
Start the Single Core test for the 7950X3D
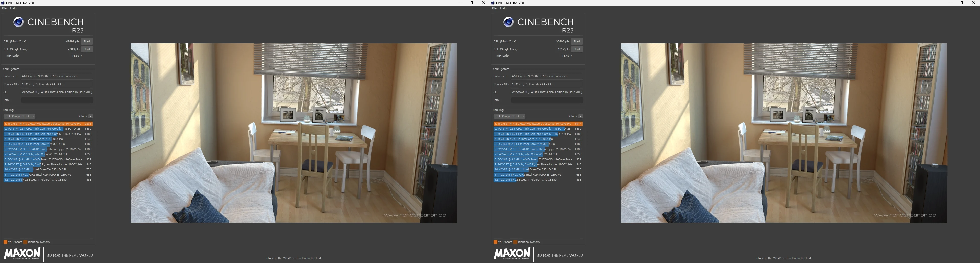[577, 49]
